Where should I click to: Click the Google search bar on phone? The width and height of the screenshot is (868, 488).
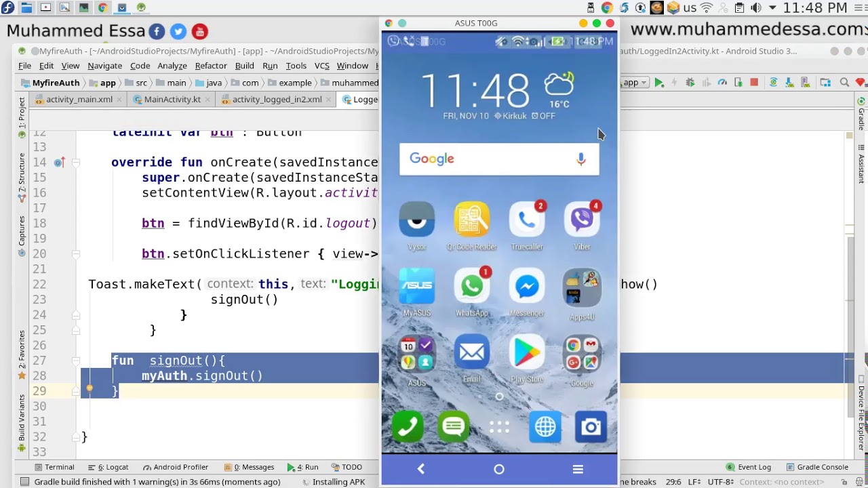499,159
